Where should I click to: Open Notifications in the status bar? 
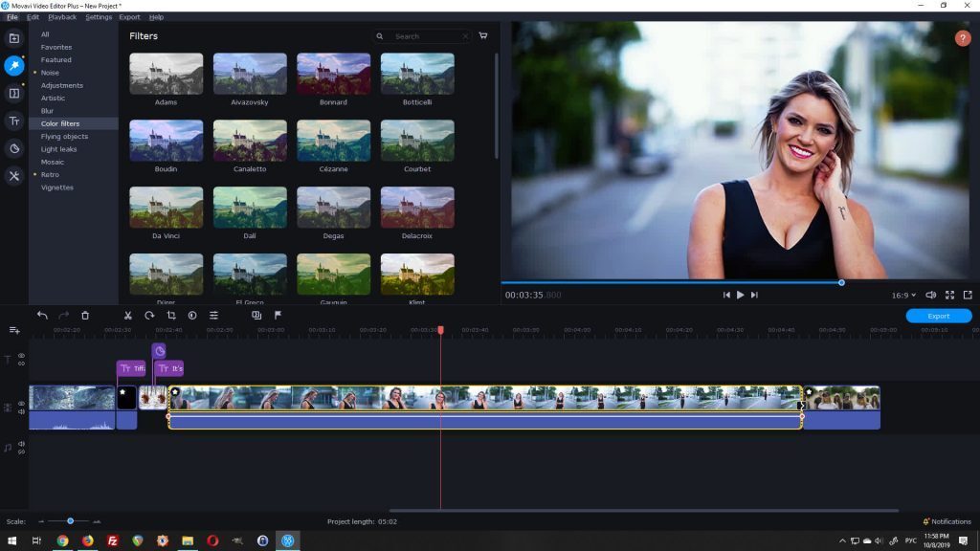click(x=947, y=521)
